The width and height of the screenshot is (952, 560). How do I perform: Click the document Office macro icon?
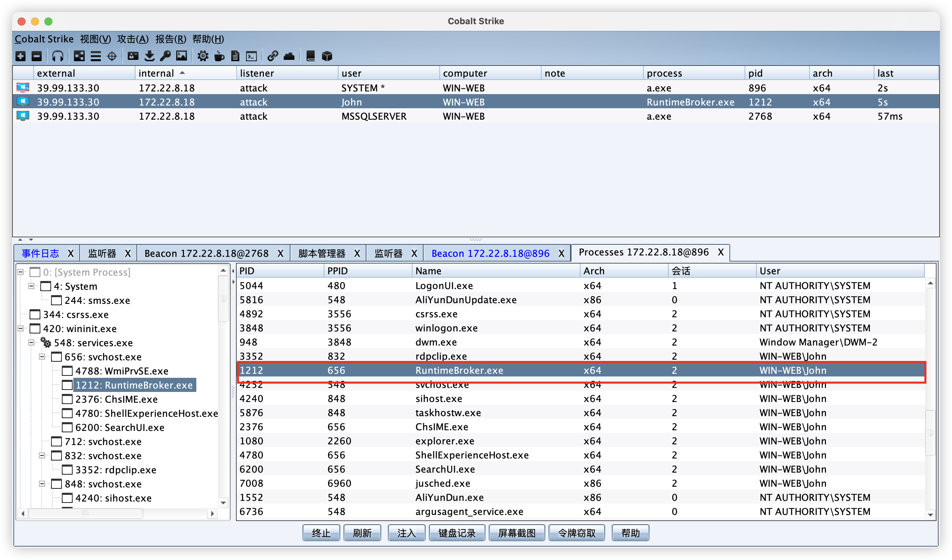(235, 56)
